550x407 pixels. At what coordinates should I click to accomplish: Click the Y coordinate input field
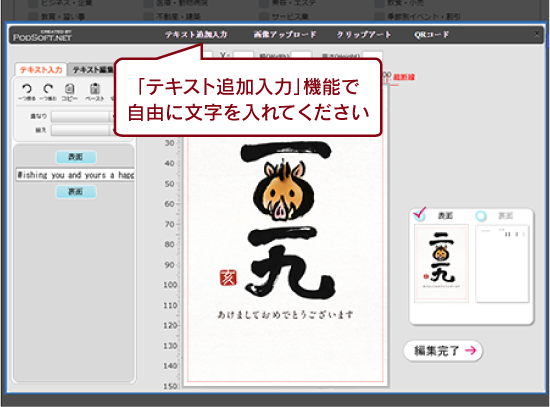(x=243, y=55)
